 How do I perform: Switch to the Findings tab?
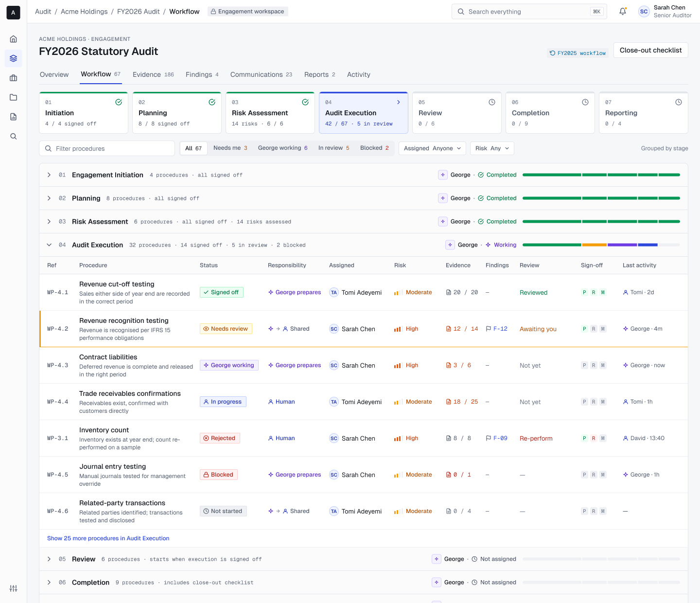click(x=202, y=74)
